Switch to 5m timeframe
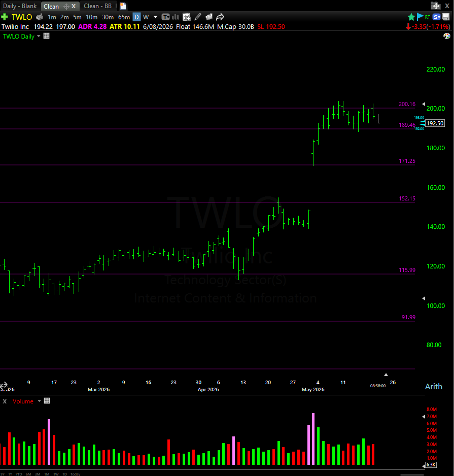The width and height of the screenshot is (454, 476). pos(77,17)
